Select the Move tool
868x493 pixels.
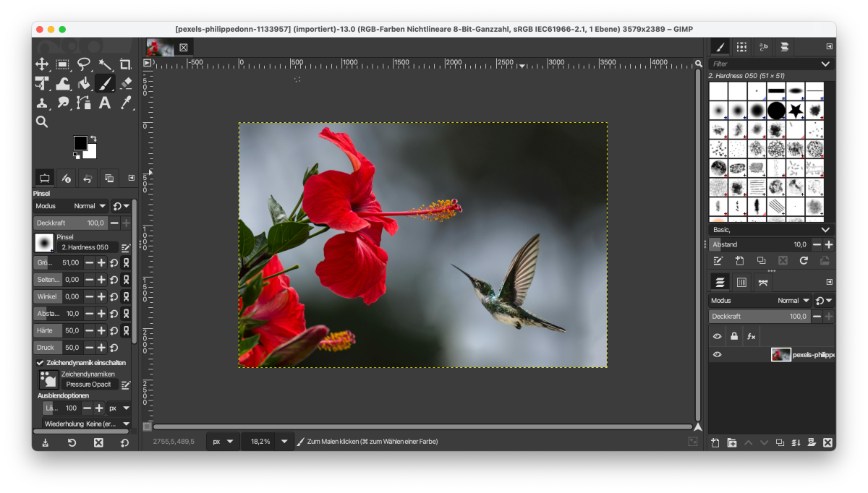[x=42, y=64]
